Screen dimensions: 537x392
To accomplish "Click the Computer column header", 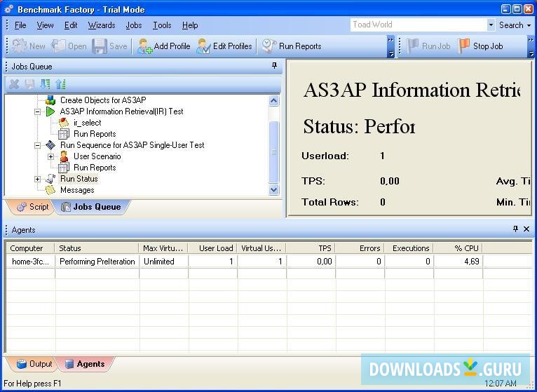I will [30, 248].
